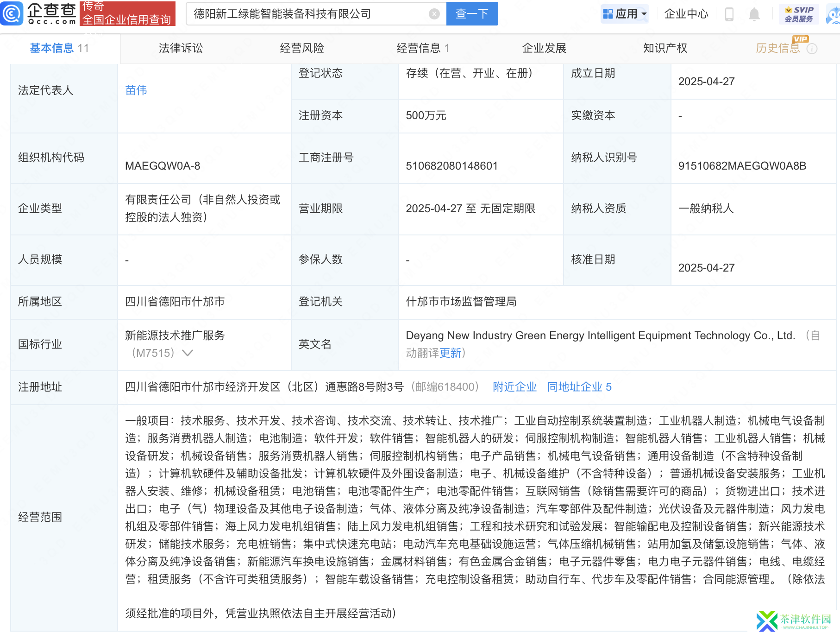Click the tax ID 91510682MAEGQW0A8B

tap(742, 166)
